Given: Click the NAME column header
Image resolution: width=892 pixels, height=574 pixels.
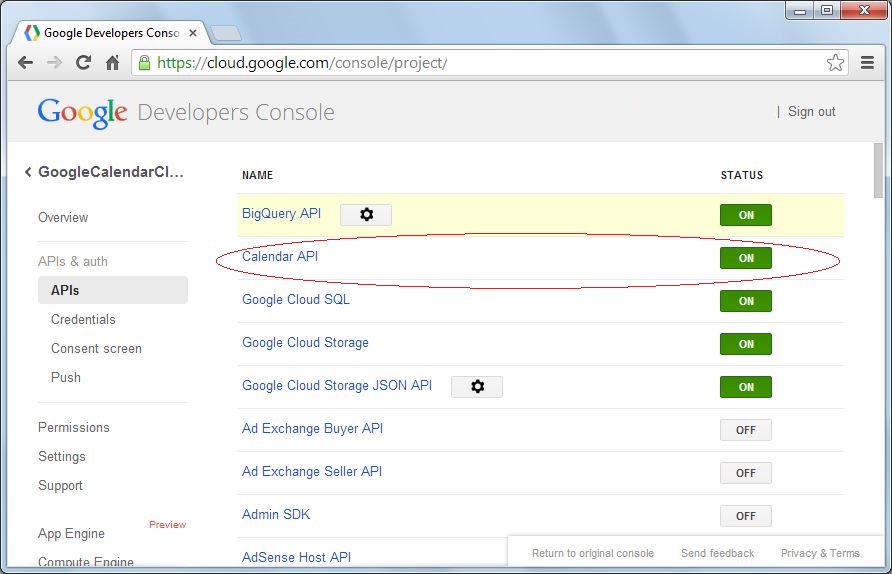Looking at the screenshot, I should pos(257,175).
